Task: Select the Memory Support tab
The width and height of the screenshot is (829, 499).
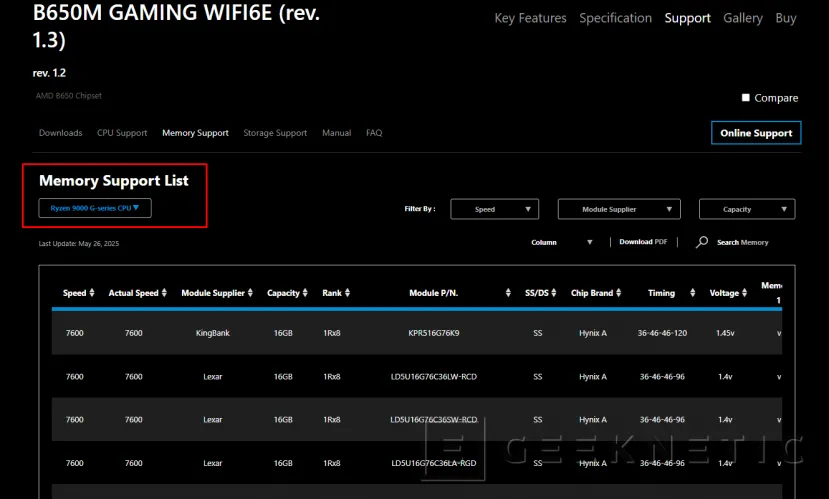Action: [x=196, y=133]
